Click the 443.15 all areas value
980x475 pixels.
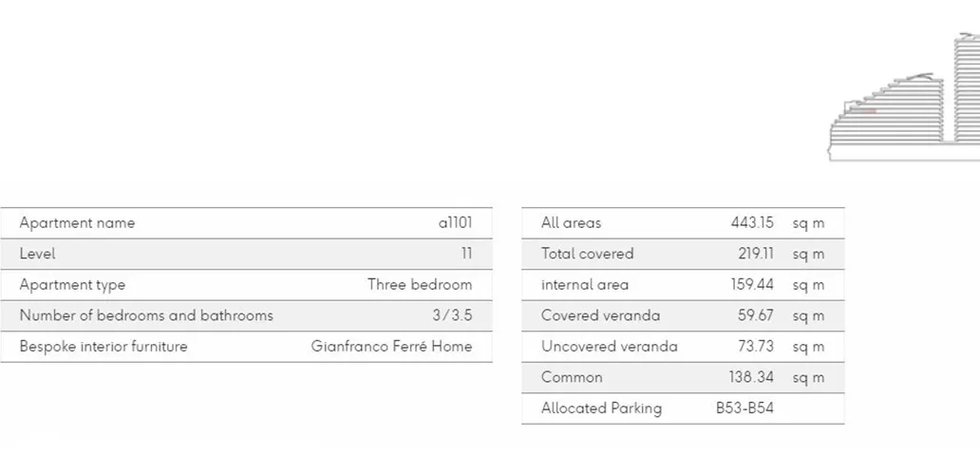[x=752, y=223]
